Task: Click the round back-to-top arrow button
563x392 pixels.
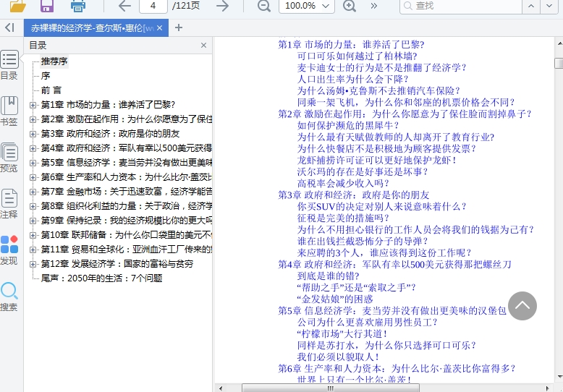Action: (522, 306)
